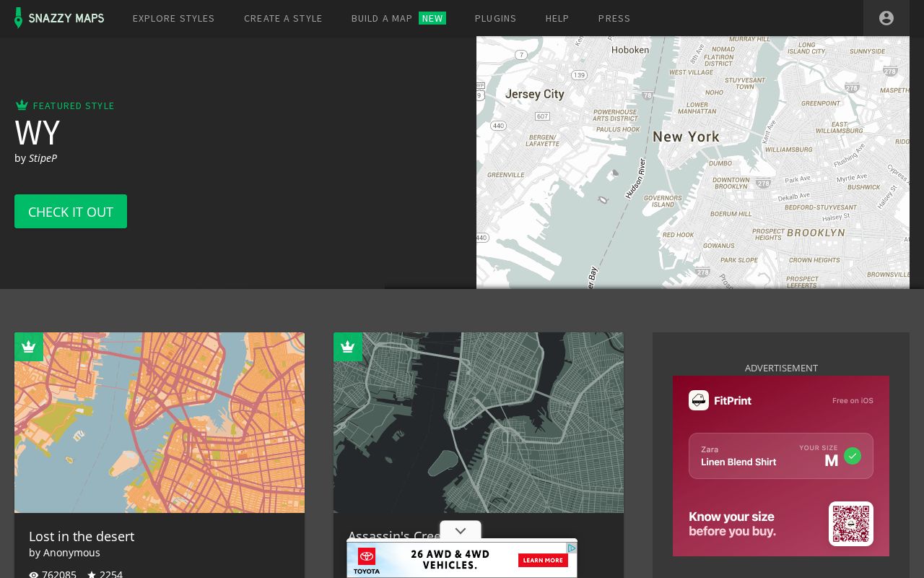Click the star favorites icon for Lost in the desert
This screenshot has height=578, width=924.
coord(92,575)
